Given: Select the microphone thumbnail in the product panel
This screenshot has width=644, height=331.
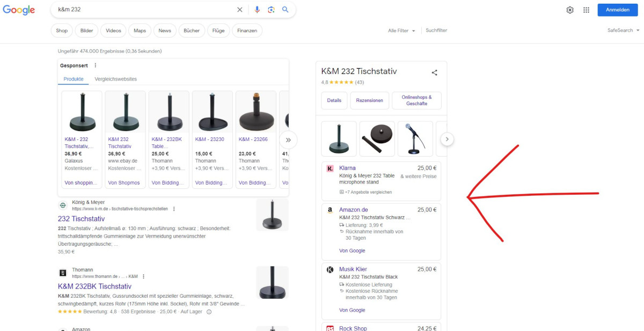Looking at the screenshot, I should click(415, 138).
